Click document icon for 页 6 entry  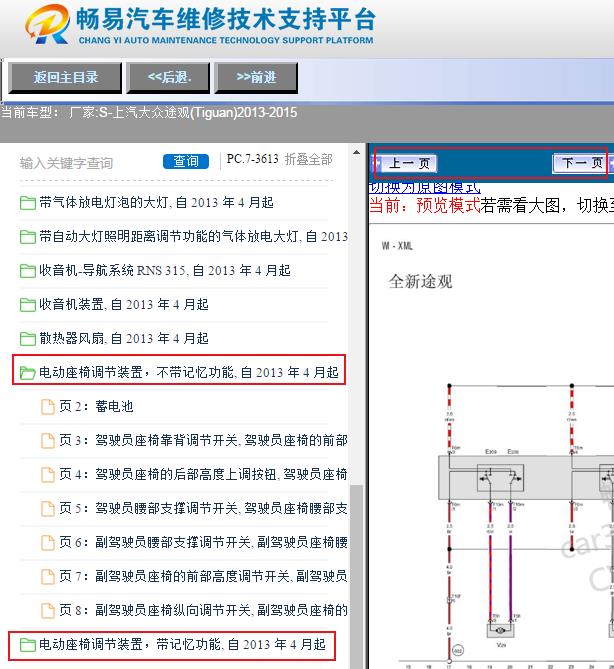[x=48, y=543]
